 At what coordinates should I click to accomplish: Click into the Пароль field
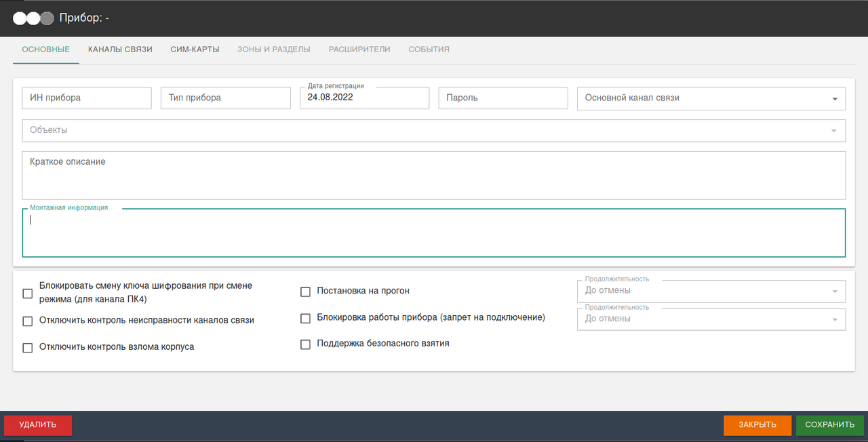[x=502, y=98]
